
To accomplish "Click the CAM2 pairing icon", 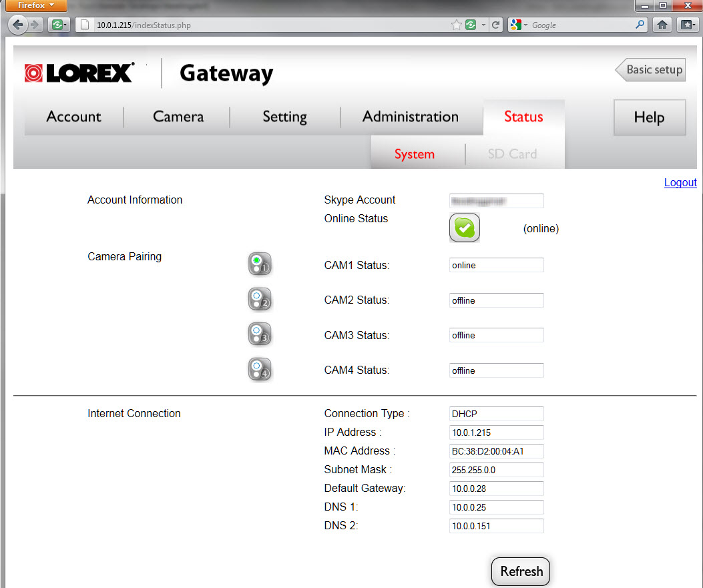I will tap(260, 299).
